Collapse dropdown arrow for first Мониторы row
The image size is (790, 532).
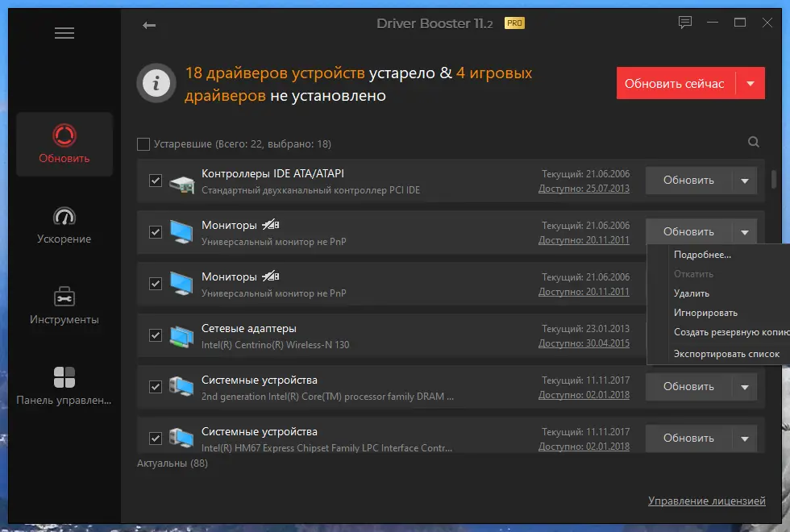[745, 232]
